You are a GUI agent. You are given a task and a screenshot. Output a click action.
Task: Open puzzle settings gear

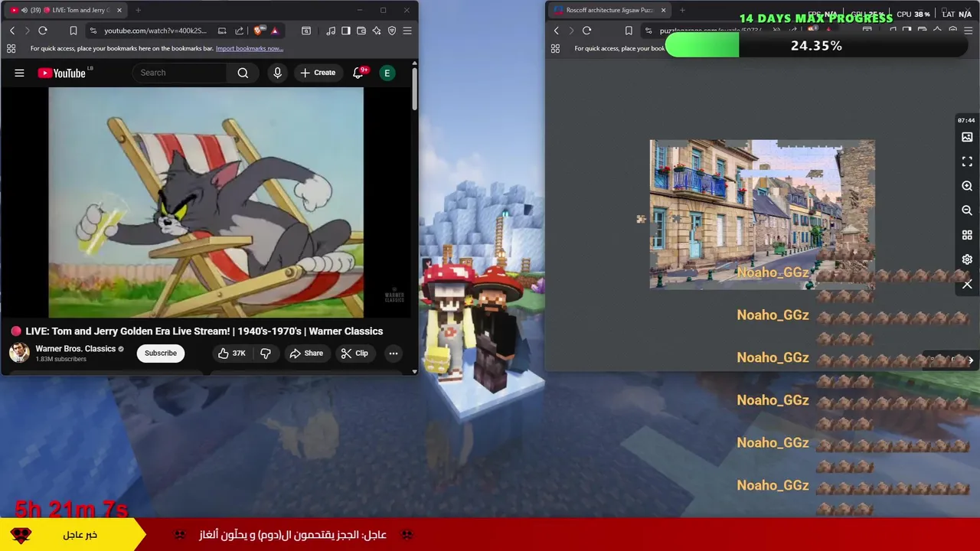(967, 259)
